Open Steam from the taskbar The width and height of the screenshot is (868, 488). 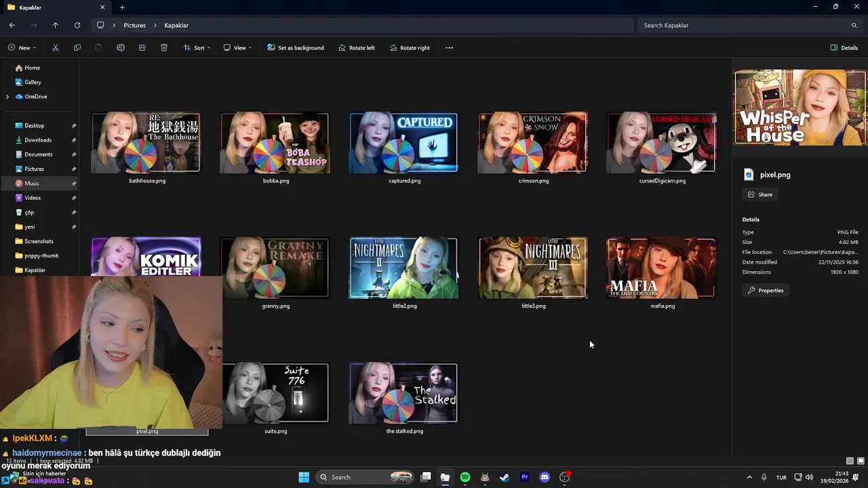pos(505,477)
